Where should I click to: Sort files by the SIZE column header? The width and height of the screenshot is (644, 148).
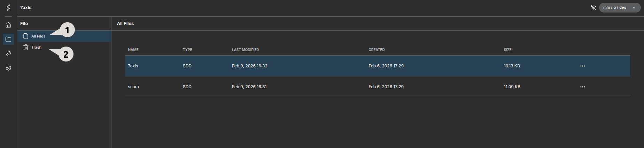click(x=507, y=50)
